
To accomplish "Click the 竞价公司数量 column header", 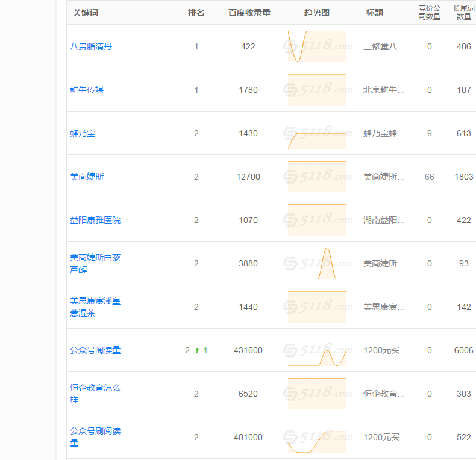I will tap(429, 13).
